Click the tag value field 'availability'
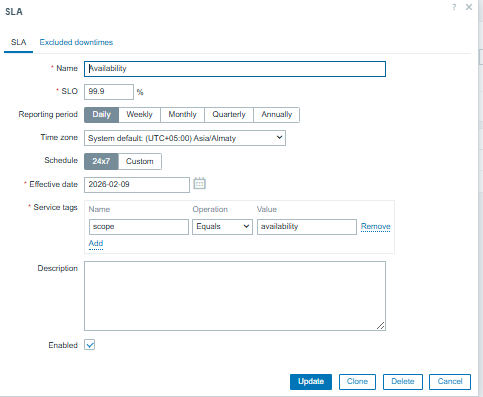483x397 pixels. coord(307,227)
